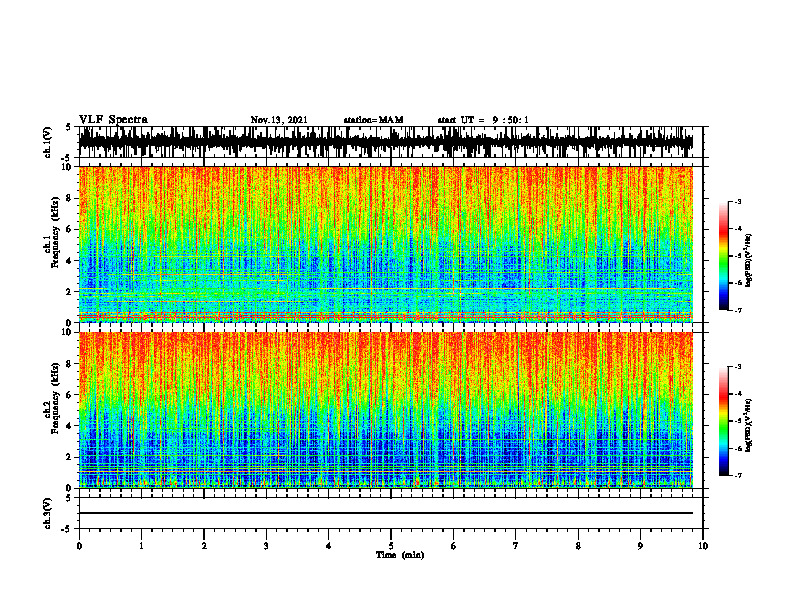Click the time axis tick label "5"
792x612 pixels.
point(391,546)
